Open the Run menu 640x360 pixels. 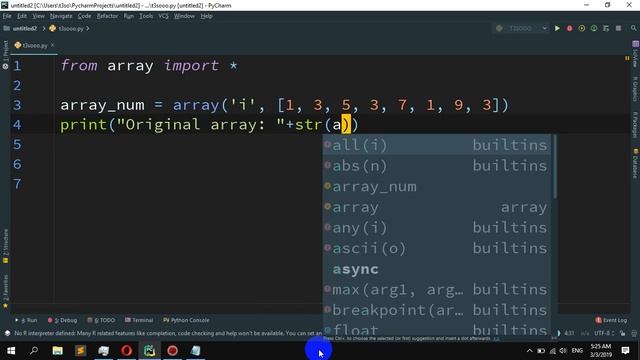coord(129,16)
